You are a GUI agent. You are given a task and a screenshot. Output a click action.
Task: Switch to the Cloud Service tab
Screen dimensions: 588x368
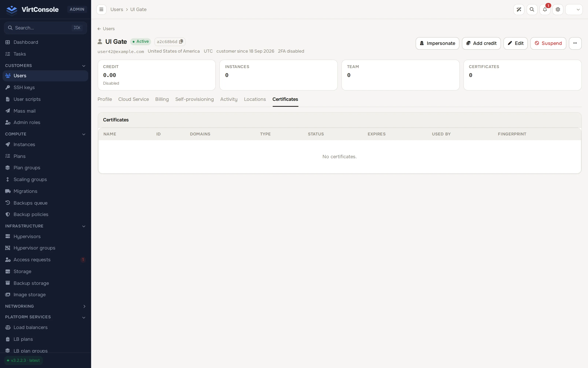[133, 99]
